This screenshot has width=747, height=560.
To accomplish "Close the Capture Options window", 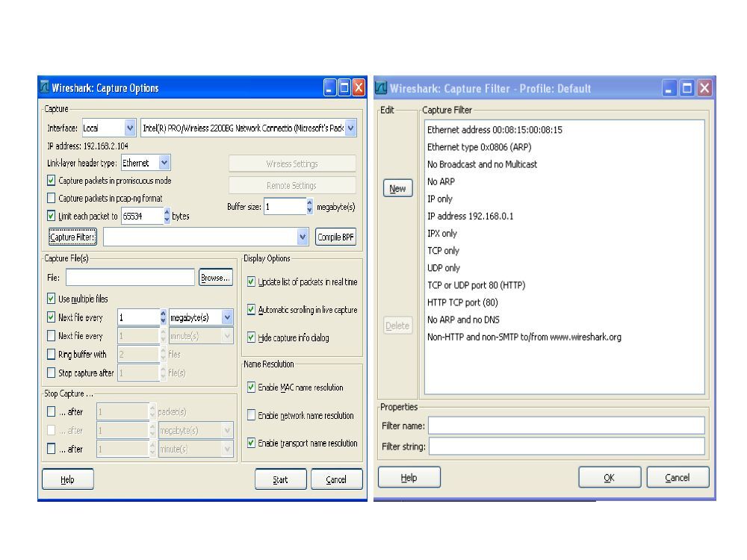I will [x=359, y=87].
